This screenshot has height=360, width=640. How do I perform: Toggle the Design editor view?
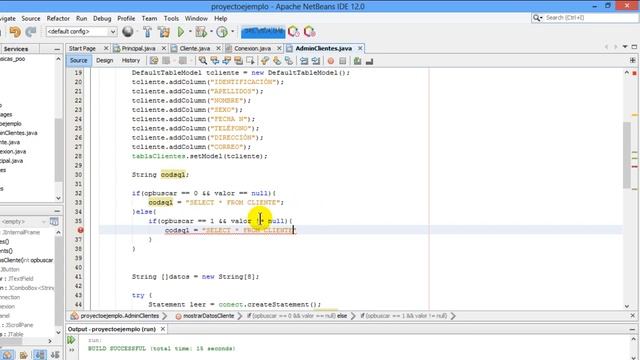coord(104,60)
